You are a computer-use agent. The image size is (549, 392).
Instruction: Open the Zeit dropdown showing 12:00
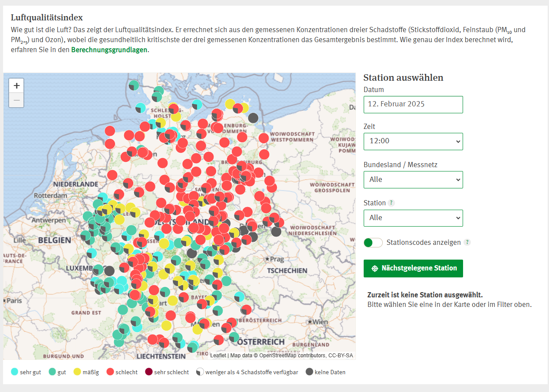(x=413, y=142)
